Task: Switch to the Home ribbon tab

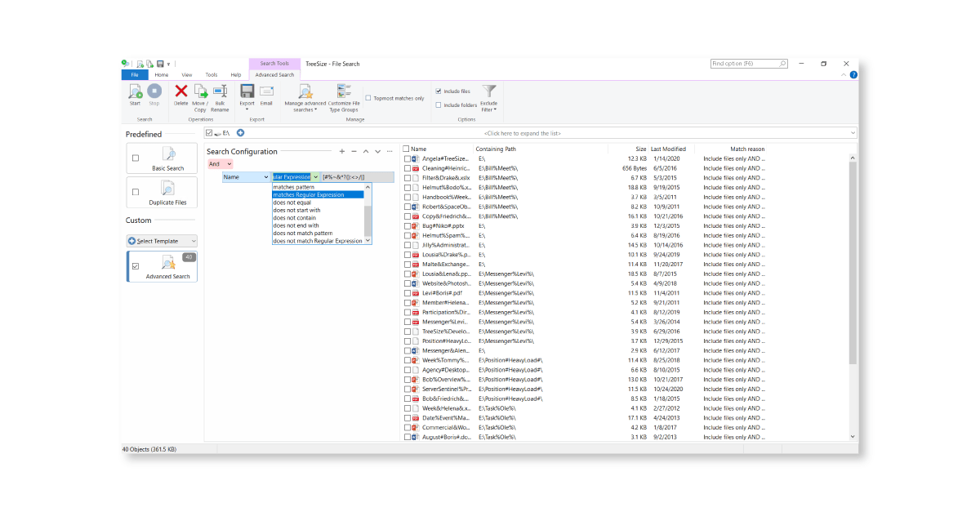Action: (161, 74)
